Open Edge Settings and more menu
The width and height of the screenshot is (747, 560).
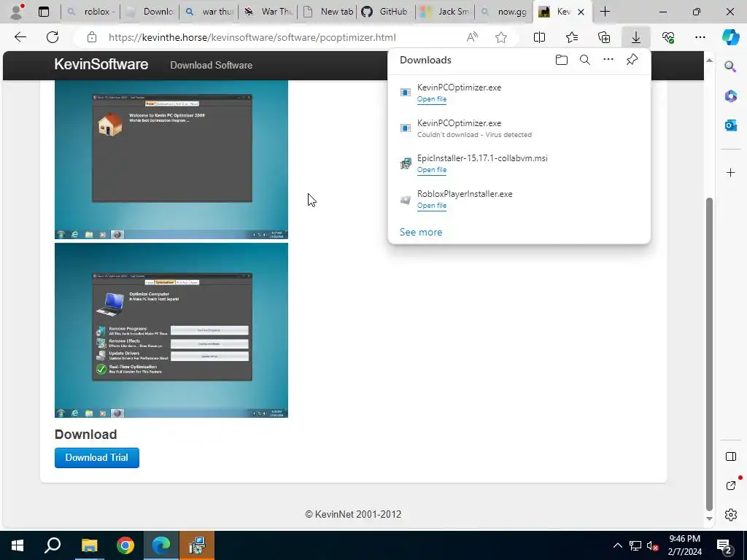700,37
